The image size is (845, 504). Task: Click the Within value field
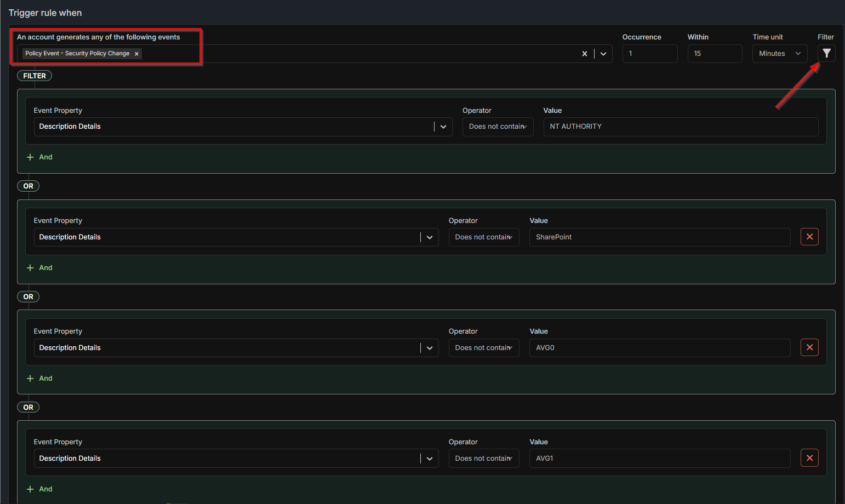[x=714, y=54]
